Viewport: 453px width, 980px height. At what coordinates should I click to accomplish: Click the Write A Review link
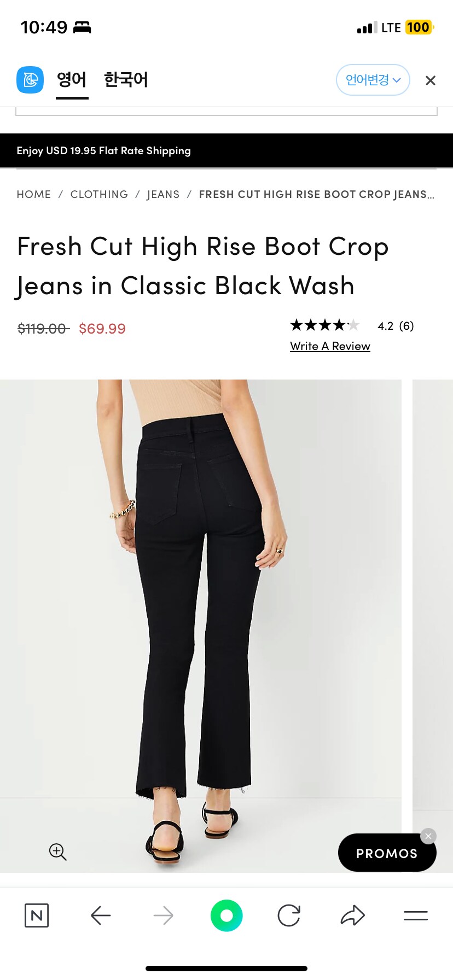pos(330,346)
